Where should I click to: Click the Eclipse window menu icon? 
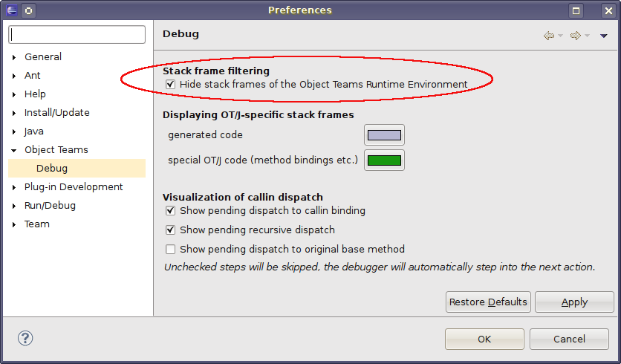(x=12, y=10)
